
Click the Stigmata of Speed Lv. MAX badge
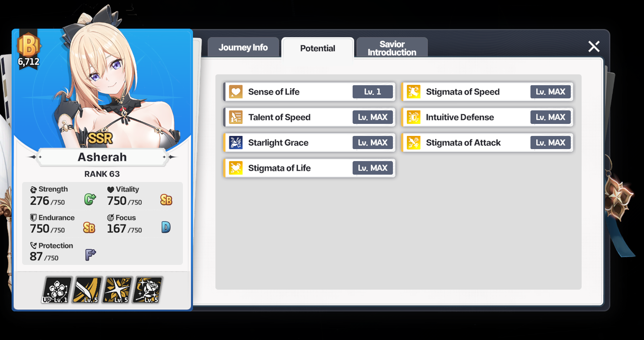pos(551,92)
